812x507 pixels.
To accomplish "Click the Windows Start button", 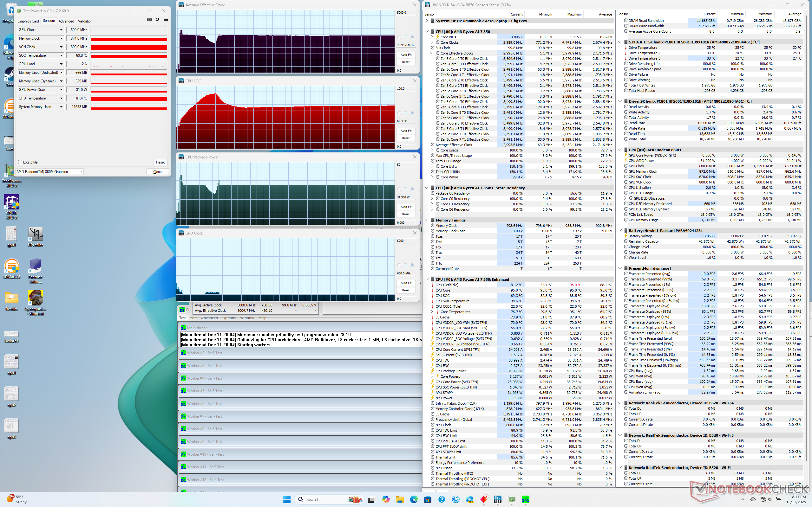I will (287, 499).
